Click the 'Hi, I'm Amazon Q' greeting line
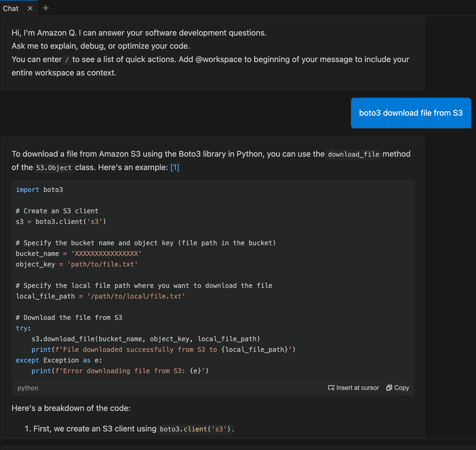This screenshot has height=450, width=476. (x=139, y=33)
